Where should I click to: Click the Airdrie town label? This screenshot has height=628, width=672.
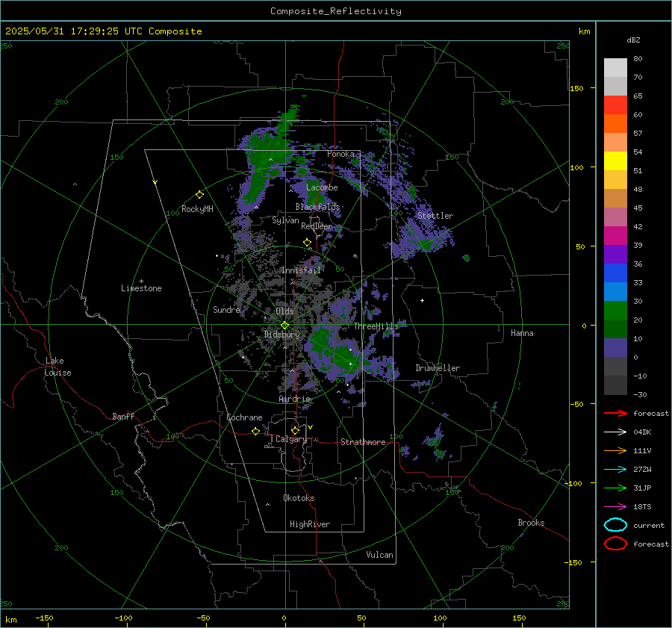pos(294,399)
